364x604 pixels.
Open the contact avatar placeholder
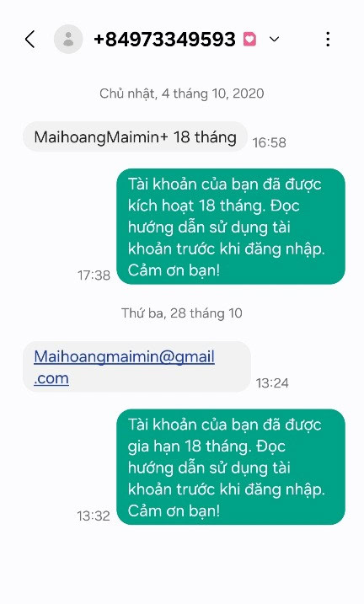click(68, 39)
